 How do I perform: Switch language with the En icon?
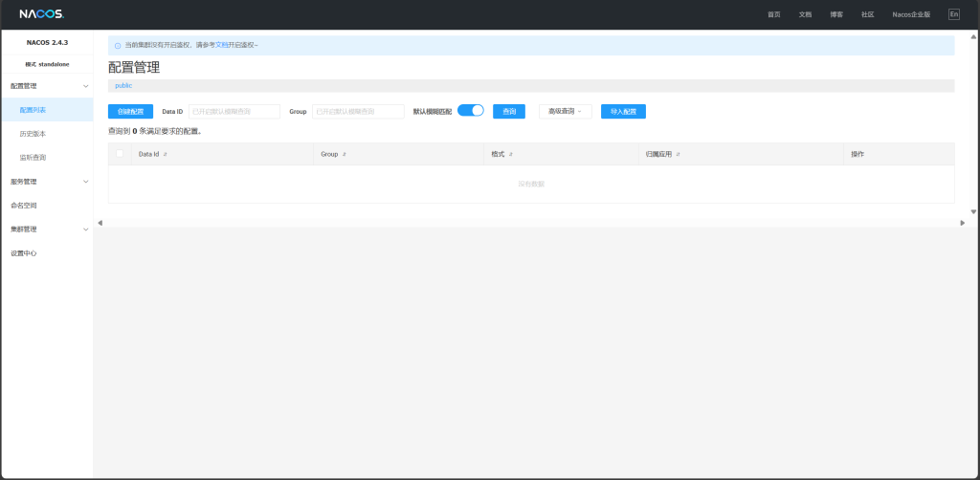(953, 14)
